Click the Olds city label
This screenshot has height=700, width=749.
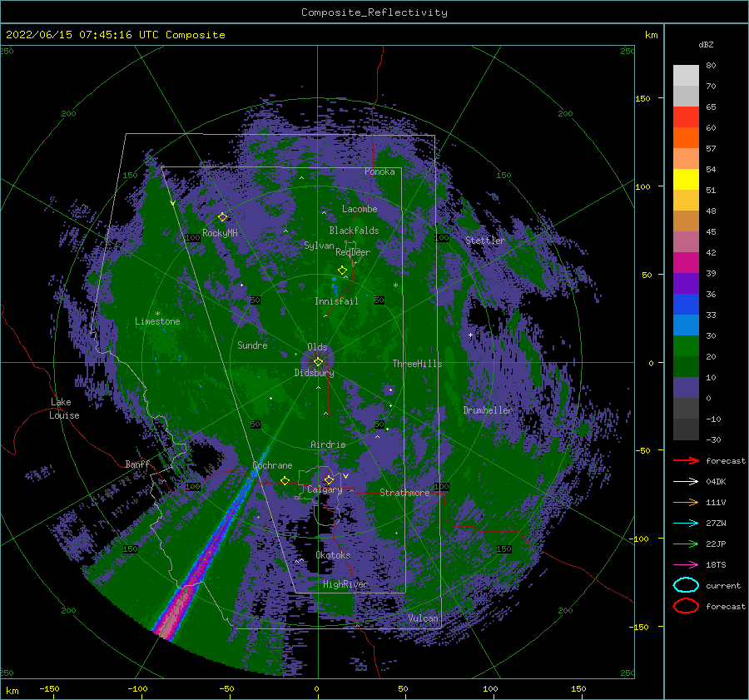coord(317,347)
